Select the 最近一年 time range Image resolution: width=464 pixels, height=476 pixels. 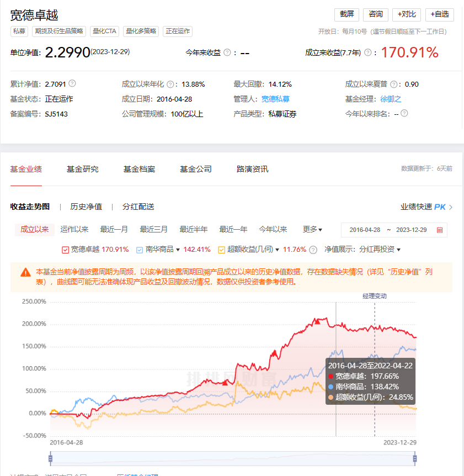tap(233, 230)
